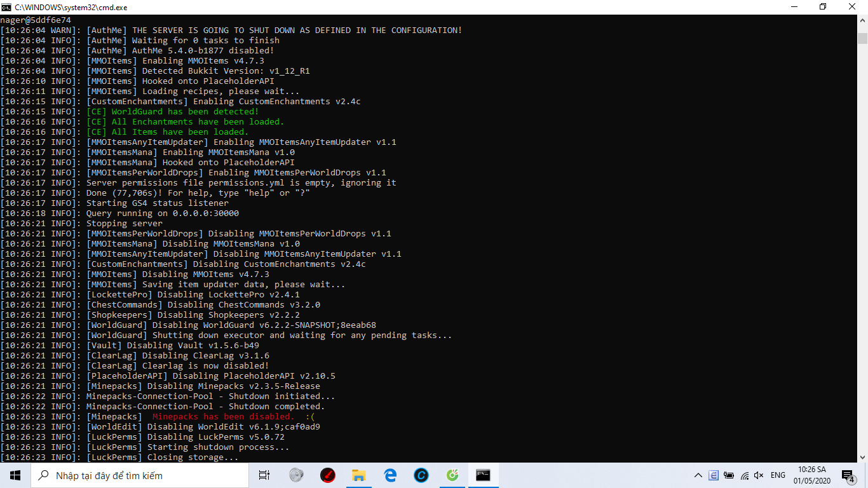Launch the red gauge app on the taskbar
The height and width of the screenshot is (488, 868).
pyautogui.click(x=327, y=475)
